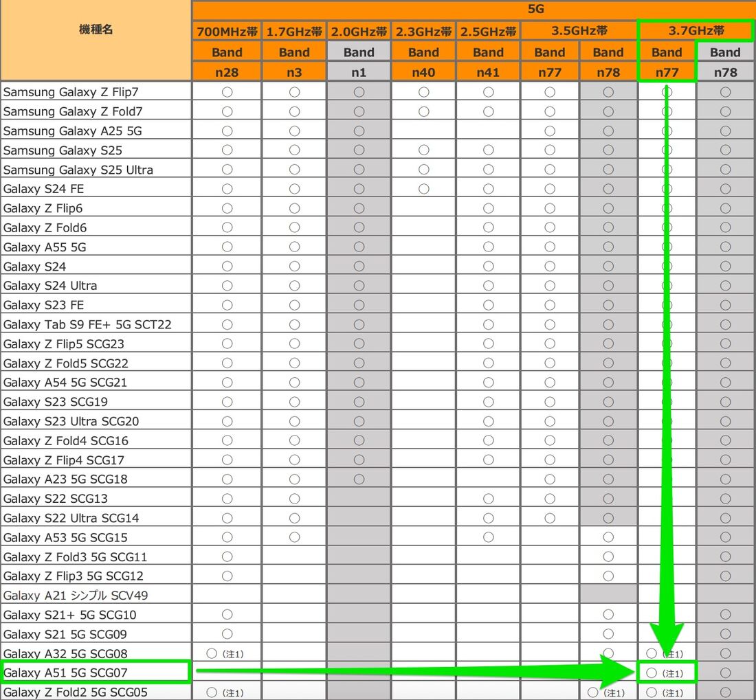This screenshot has height=700, width=756.
Task: Click Galaxy A23 5G SCG18 model name
Action: click(65, 479)
